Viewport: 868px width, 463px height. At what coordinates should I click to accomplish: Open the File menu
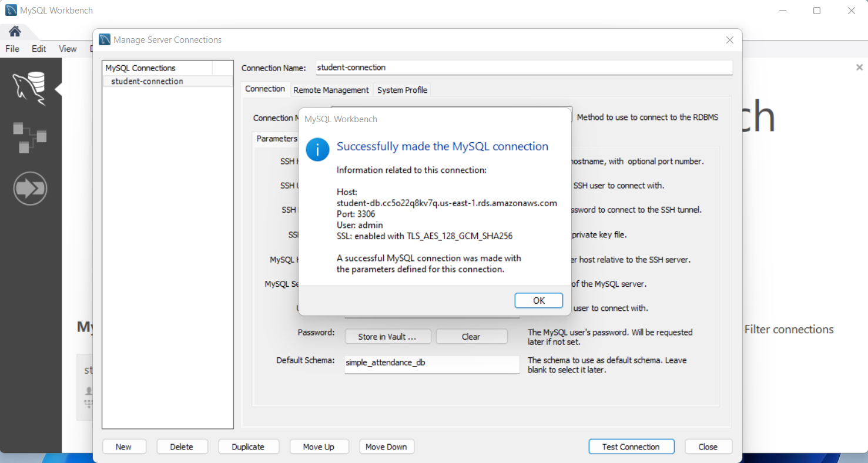(x=12, y=49)
